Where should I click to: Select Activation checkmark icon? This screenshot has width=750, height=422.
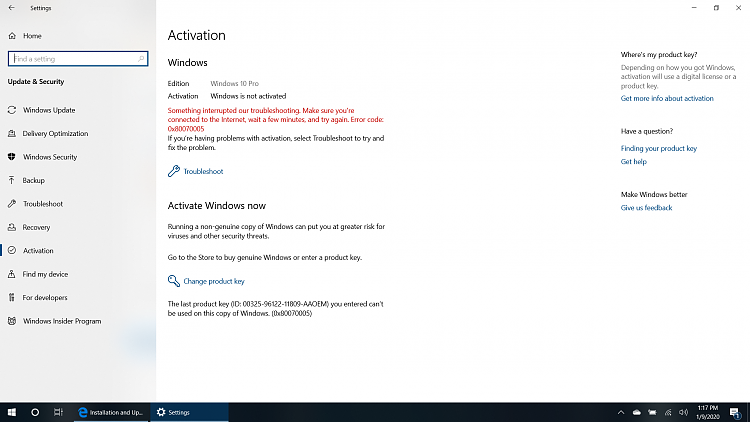pyautogui.click(x=12, y=251)
